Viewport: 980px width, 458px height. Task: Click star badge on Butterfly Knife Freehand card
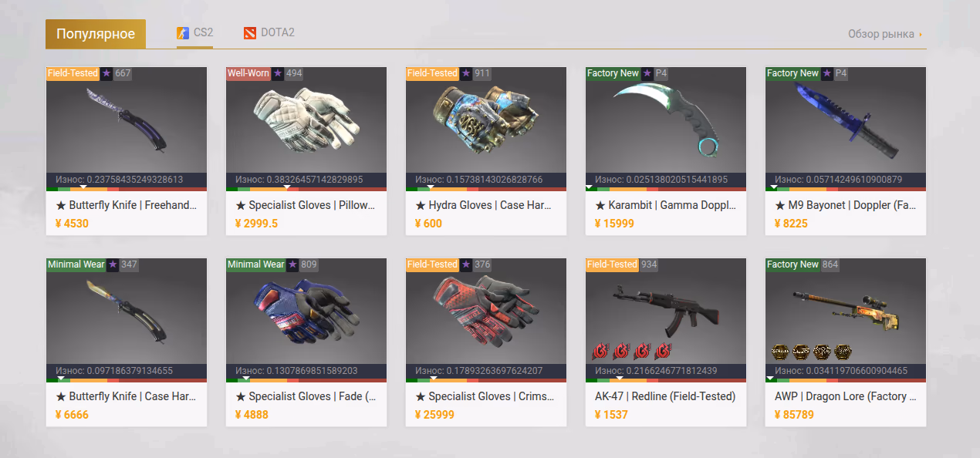tap(106, 73)
